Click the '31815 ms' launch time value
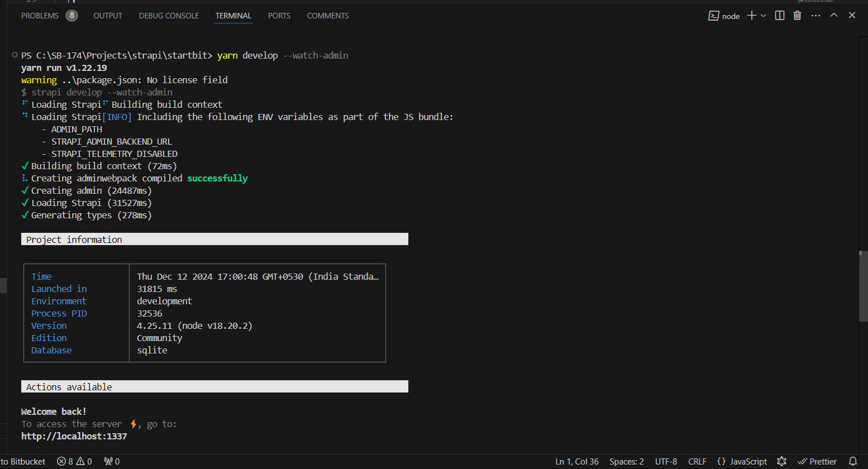Image resolution: width=868 pixels, height=469 pixels. 157,289
